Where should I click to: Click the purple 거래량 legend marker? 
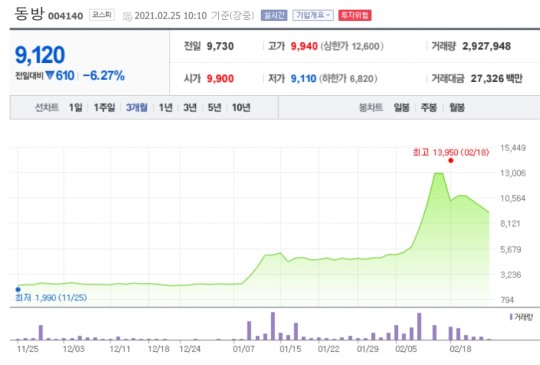click(511, 317)
